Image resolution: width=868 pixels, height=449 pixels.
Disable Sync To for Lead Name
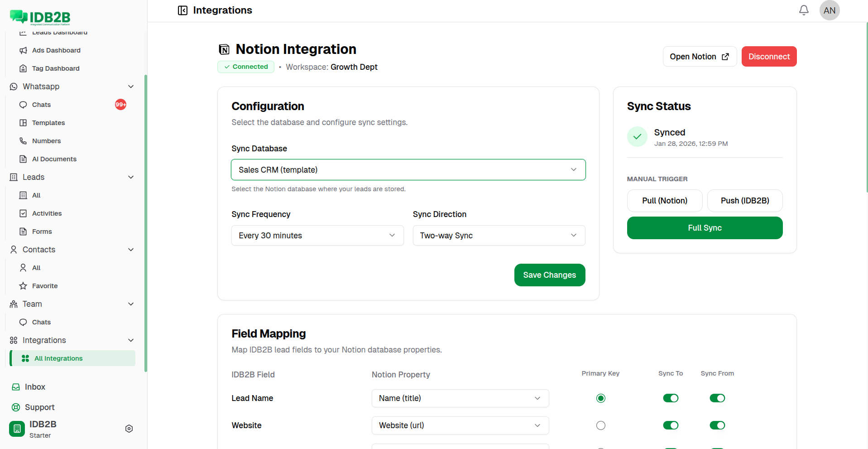pos(671,398)
